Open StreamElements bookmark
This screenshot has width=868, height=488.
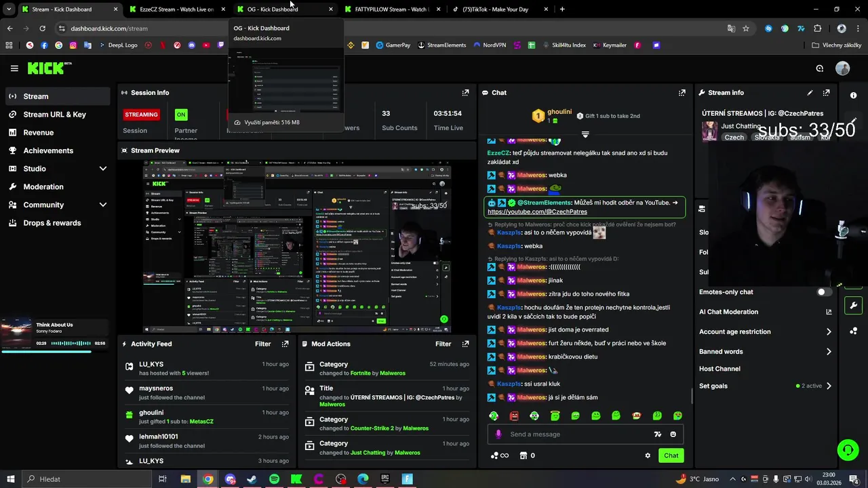[441, 45]
